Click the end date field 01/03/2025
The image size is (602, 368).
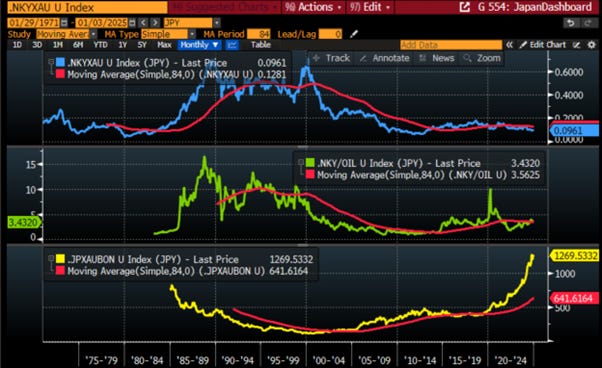pyautogui.click(x=102, y=23)
